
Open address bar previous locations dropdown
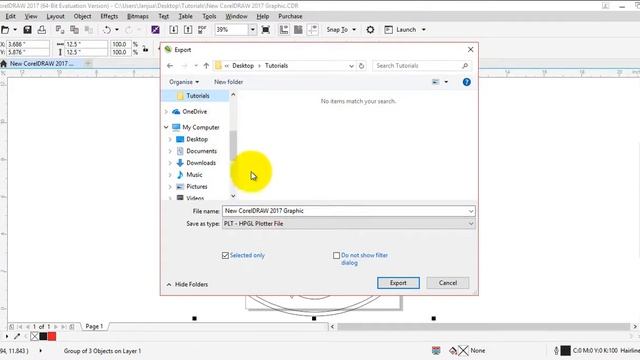point(351,66)
